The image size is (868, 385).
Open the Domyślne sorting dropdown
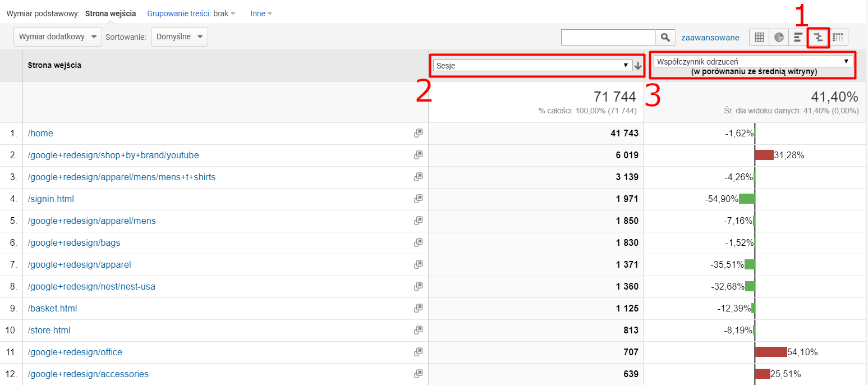[180, 37]
